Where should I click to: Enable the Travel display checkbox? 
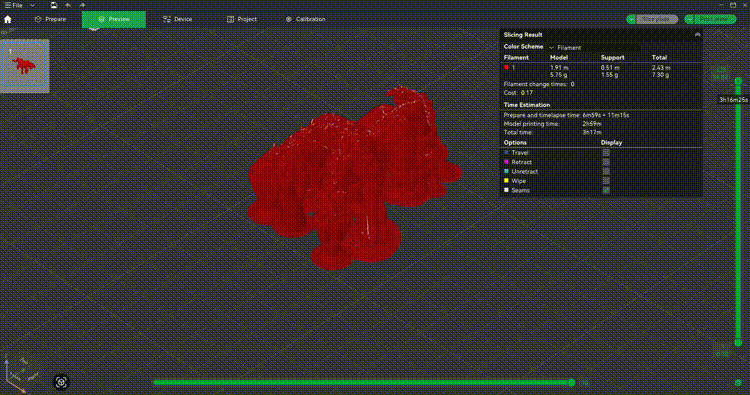tap(606, 153)
